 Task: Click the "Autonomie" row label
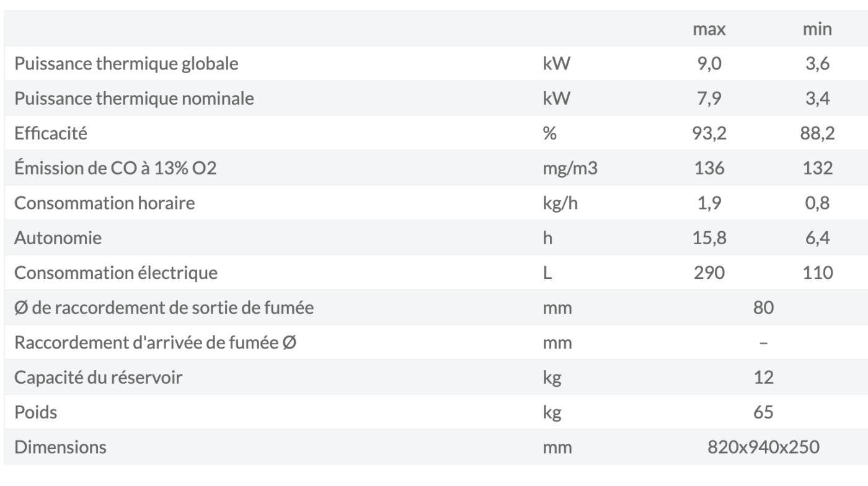point(58,238)
